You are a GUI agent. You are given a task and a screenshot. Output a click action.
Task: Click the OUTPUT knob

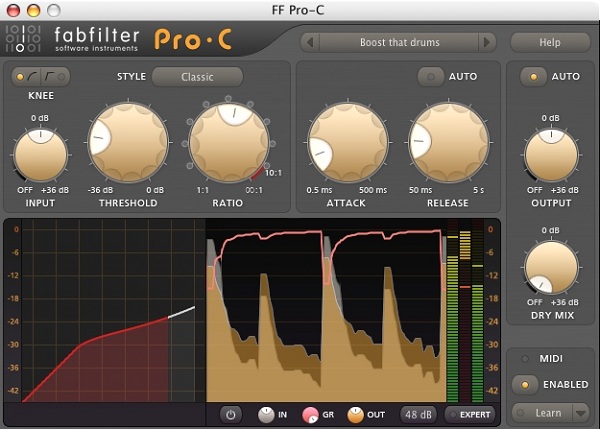[551, 155]
